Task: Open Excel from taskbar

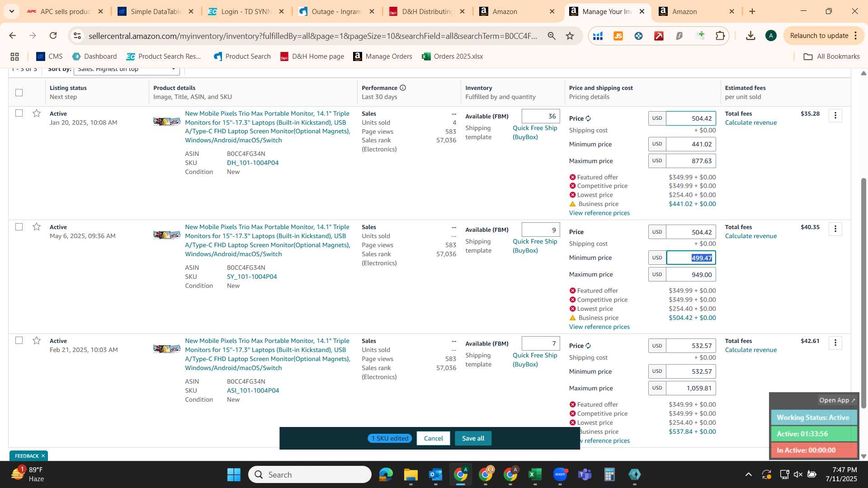Action: point(535,474)
